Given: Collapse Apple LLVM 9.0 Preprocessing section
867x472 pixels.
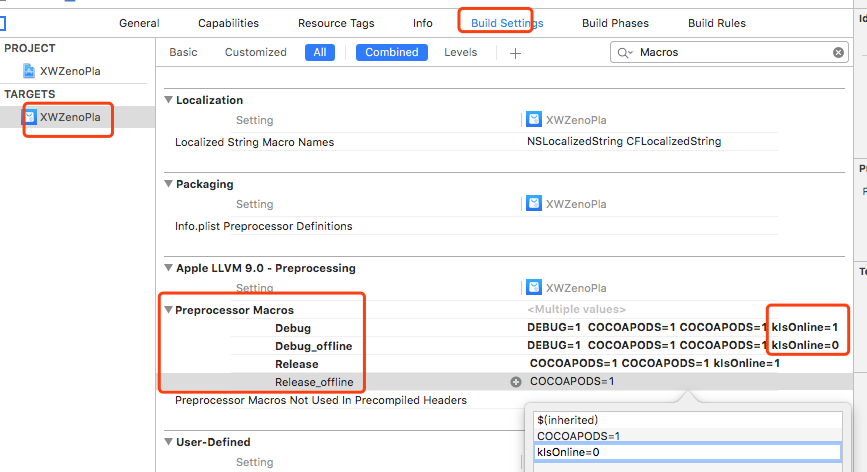Looking at the screenshot, I should (x=169, y=268).
